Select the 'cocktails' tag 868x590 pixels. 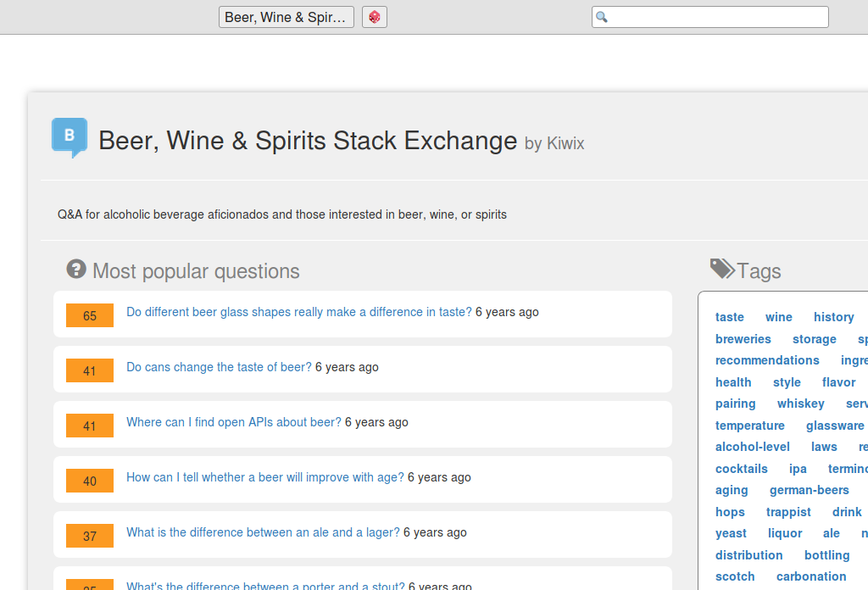tap(741, 469)
